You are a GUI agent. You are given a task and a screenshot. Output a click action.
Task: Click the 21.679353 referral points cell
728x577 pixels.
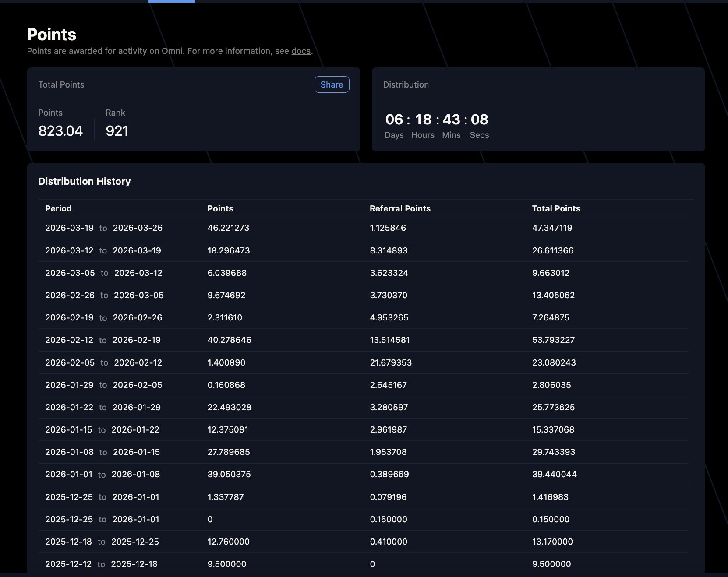(391, 362)
